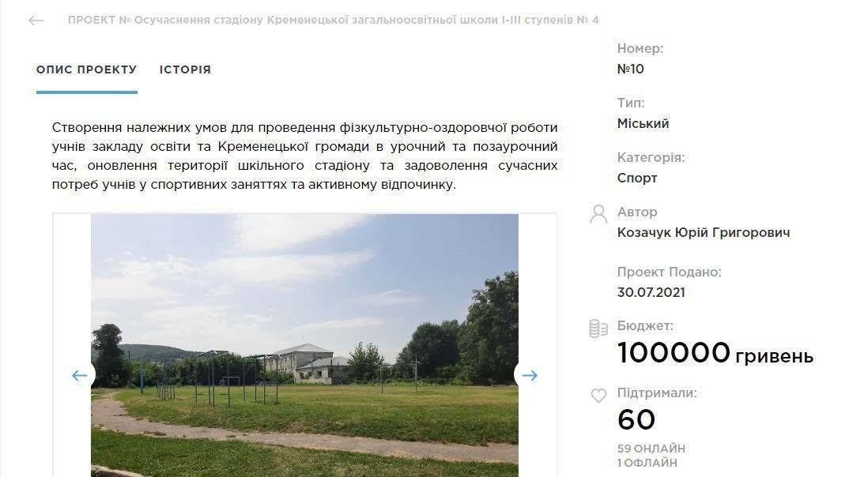
Task: Click the 1 ОФЛАЙН votes label
Action: click(x=647, y=463)
